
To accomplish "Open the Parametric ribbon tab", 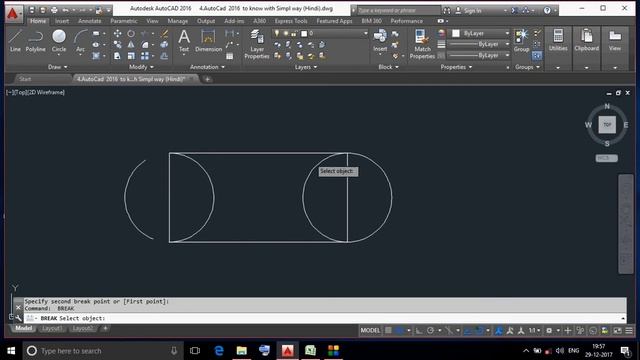I will click(124, 21).
